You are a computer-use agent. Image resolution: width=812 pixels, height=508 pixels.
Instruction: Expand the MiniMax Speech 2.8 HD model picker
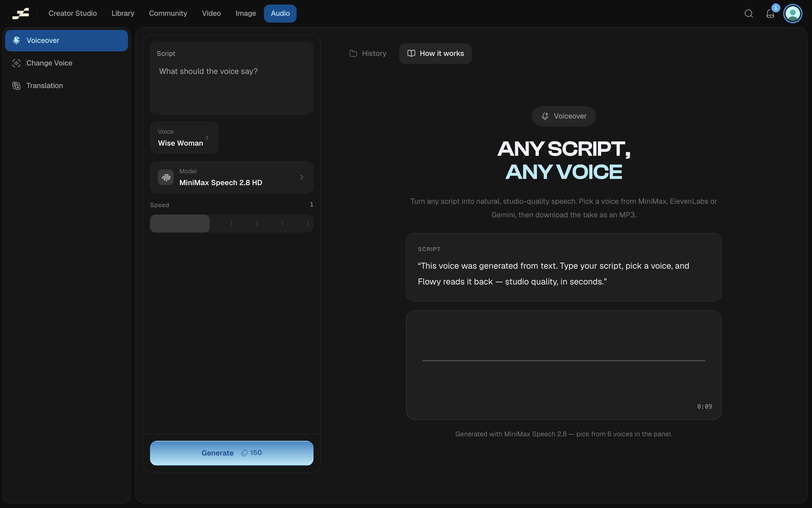click(232, 178)
